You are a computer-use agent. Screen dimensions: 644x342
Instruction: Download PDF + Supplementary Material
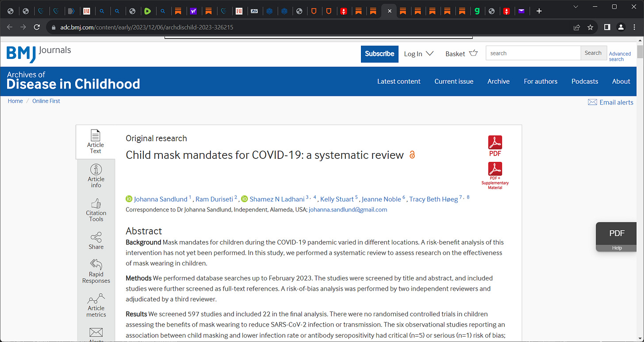click(x=495, y=176)
